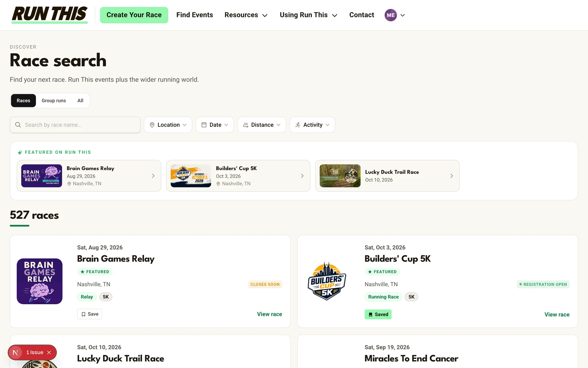Click the bookmark icon on the Save button
Screen dimensions: 588x368
coord(84,314)
